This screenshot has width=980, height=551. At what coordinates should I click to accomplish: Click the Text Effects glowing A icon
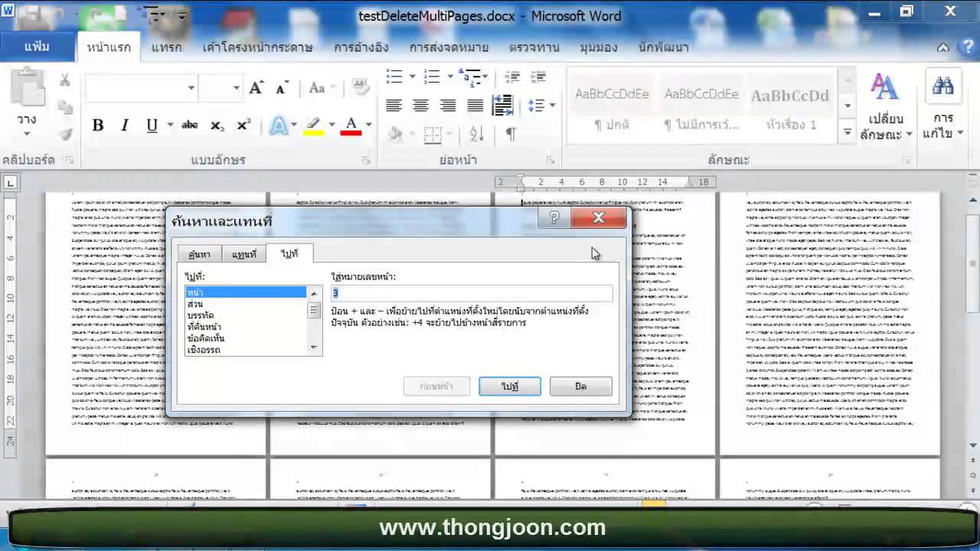click(279, 126)
